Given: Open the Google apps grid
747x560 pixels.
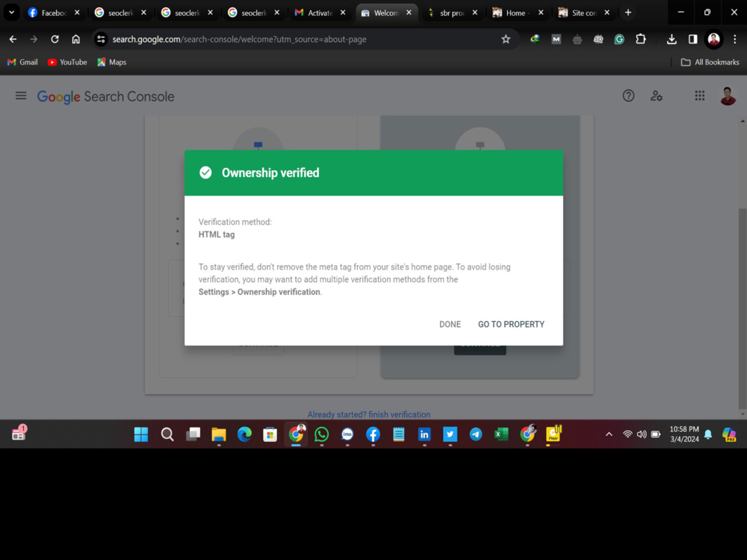Looking at the screenshot, I should (699, 96).
